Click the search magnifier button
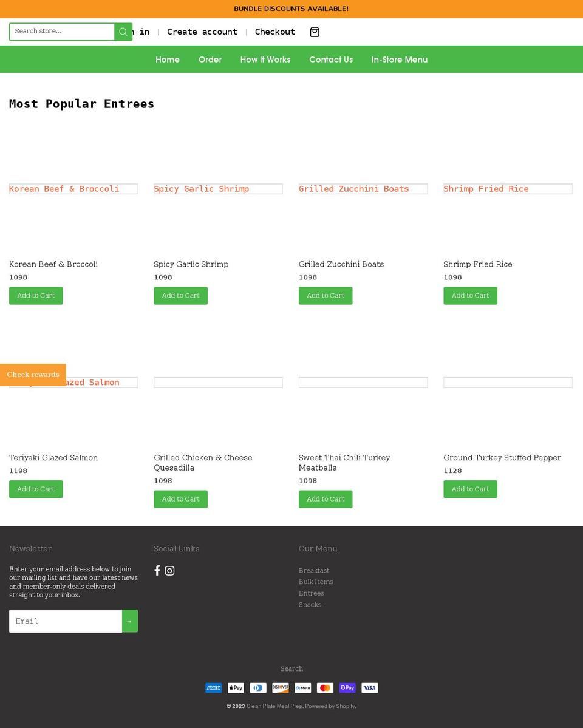583x728 pixels. pyautogui.click(x=123, y=32)
